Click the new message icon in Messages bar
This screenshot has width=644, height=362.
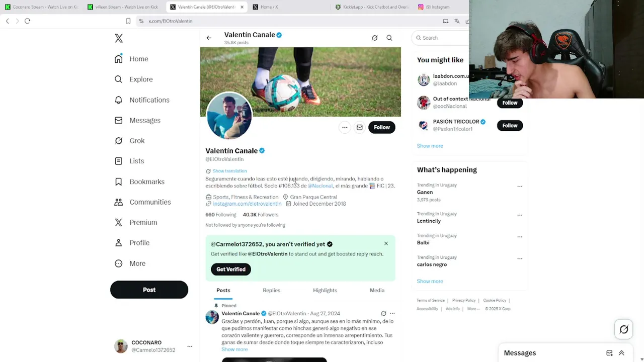pyautogui.click(x=609, y=353)
